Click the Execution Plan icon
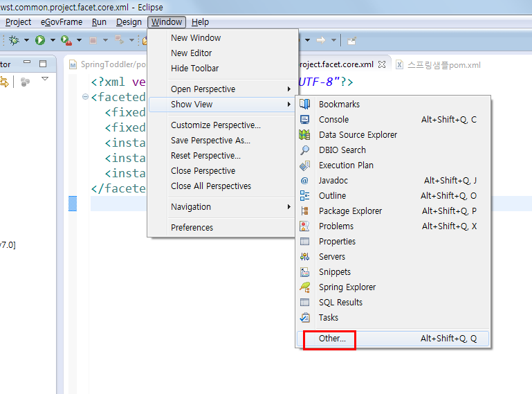Screen dimensions: 532x394 click(x=304, y=165)
